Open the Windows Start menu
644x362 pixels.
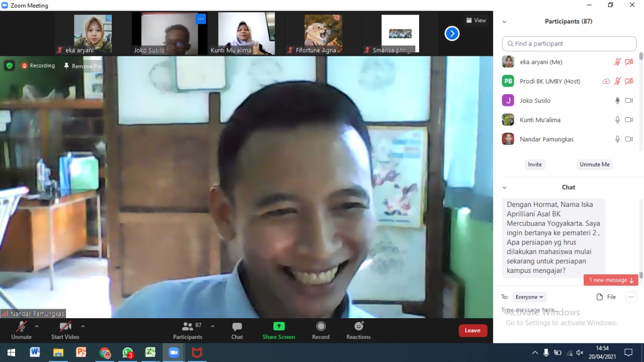click(x=11, y=352)
